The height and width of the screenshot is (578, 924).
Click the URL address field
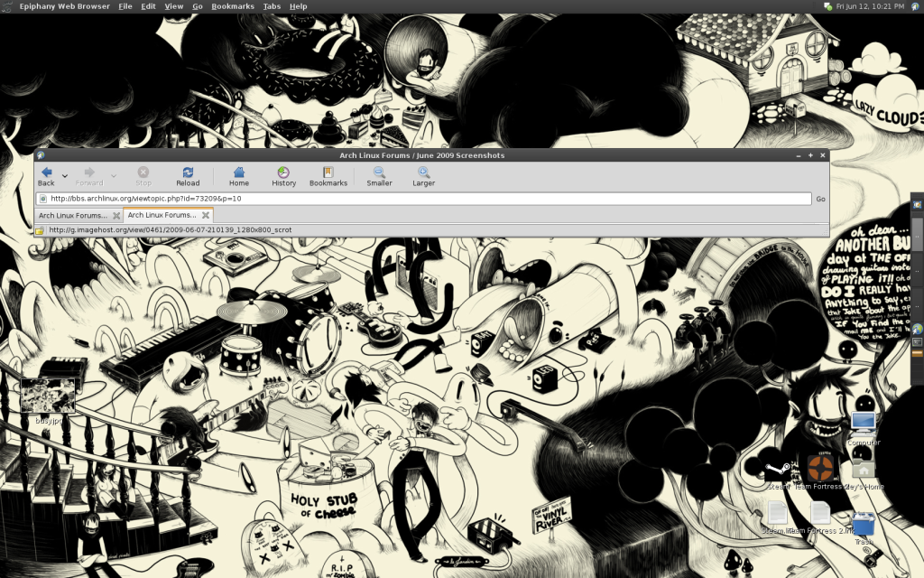pos(424,199)
